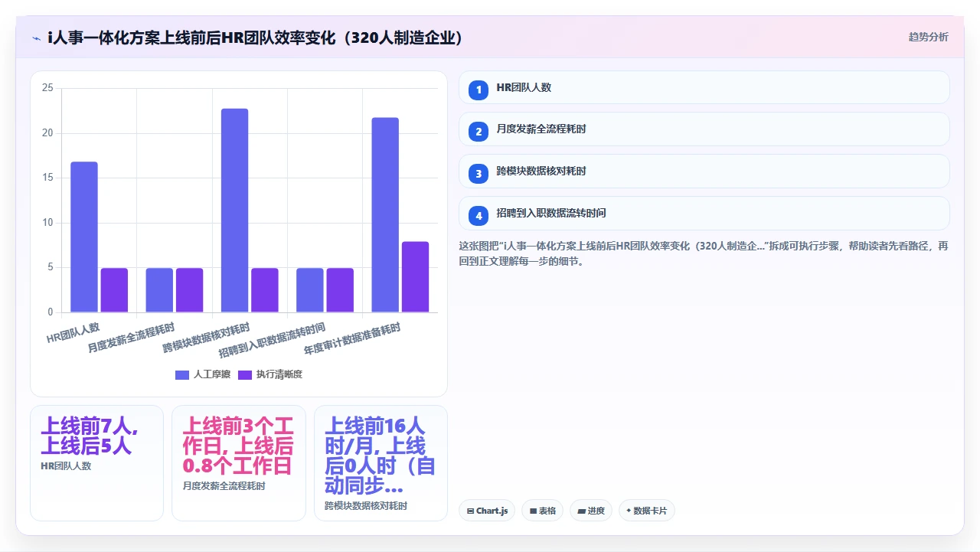This screenshot has width=980, height=552.
Task: Click the caption 跨模块数据核对耗时 under third card
Action: pos(366,506)
